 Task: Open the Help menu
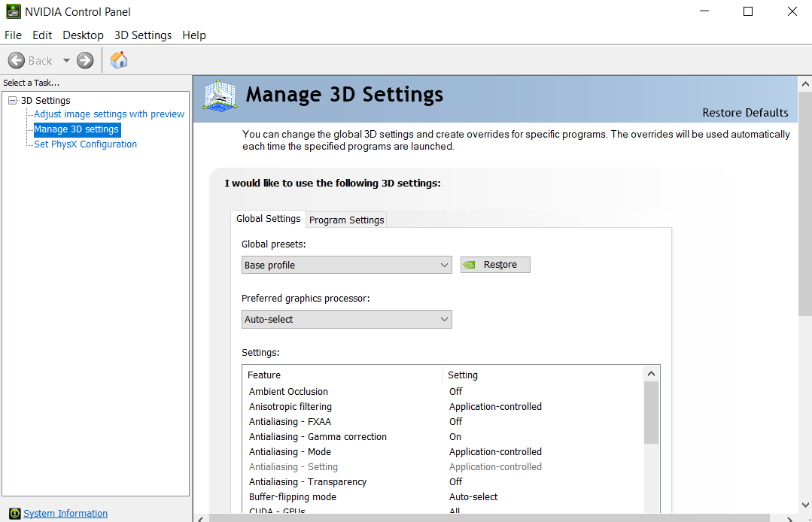click(194, 35)
